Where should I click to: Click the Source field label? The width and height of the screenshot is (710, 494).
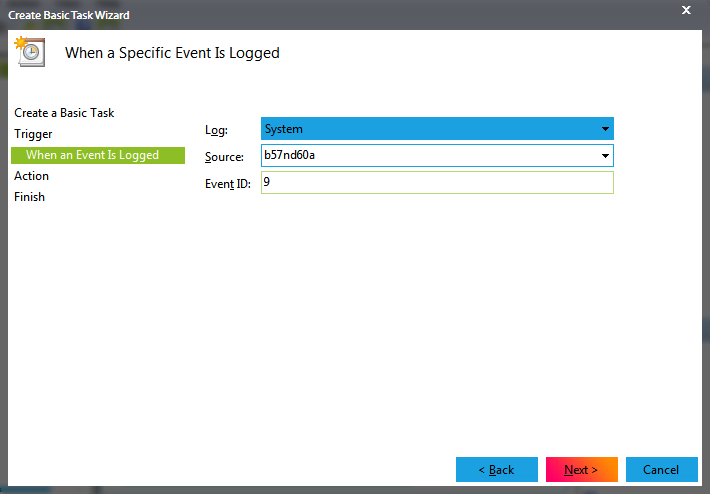point(224,157)
